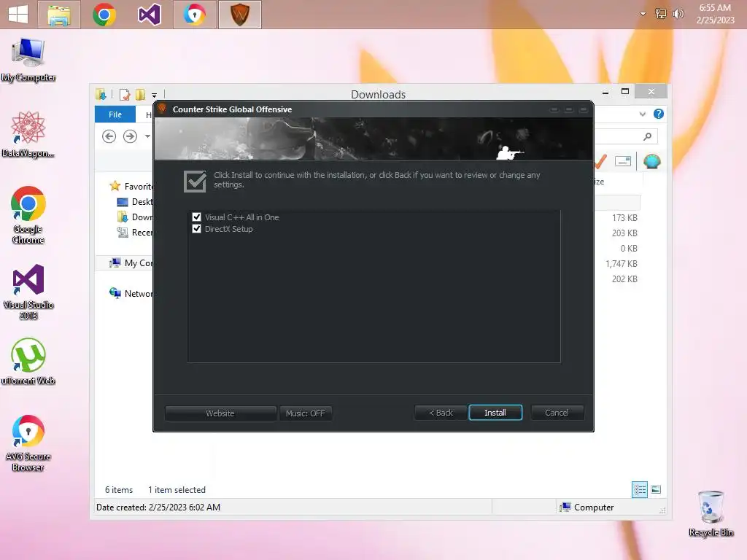Toggle the Music: OFF button
747x560 pixels.
tap(306, 413)
